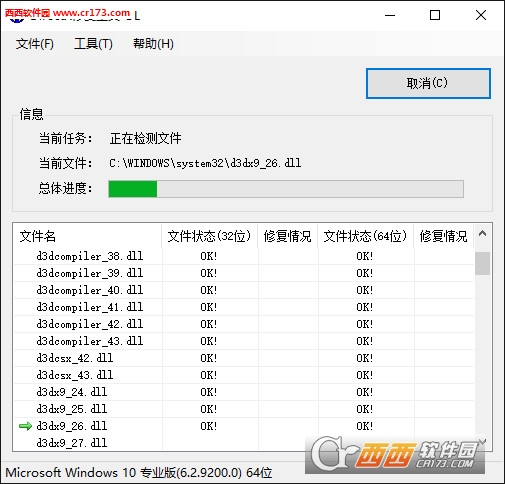Click 64-bit OK! status of d3dx9_26.dll
The width and height of the screenshot is (505, 484).
click(x=365, y=426)
